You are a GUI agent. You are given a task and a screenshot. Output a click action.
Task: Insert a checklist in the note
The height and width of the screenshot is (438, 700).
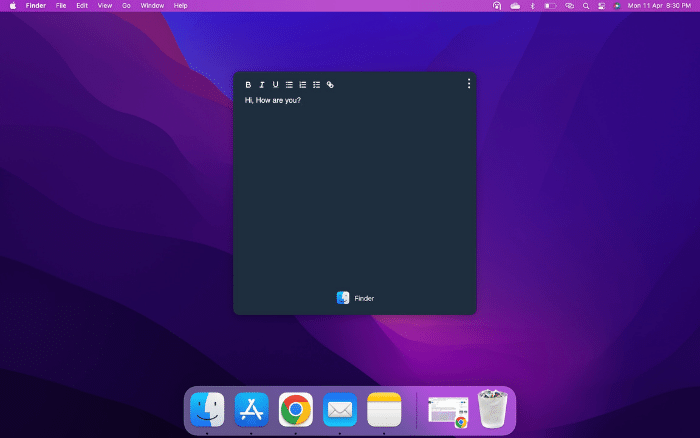(x=317, y=85)
